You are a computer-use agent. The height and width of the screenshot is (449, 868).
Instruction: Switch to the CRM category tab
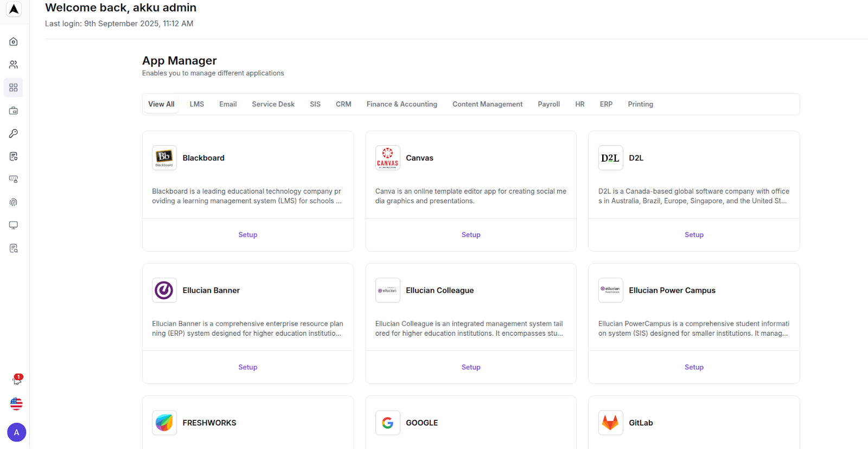click(x=343, y=104)
